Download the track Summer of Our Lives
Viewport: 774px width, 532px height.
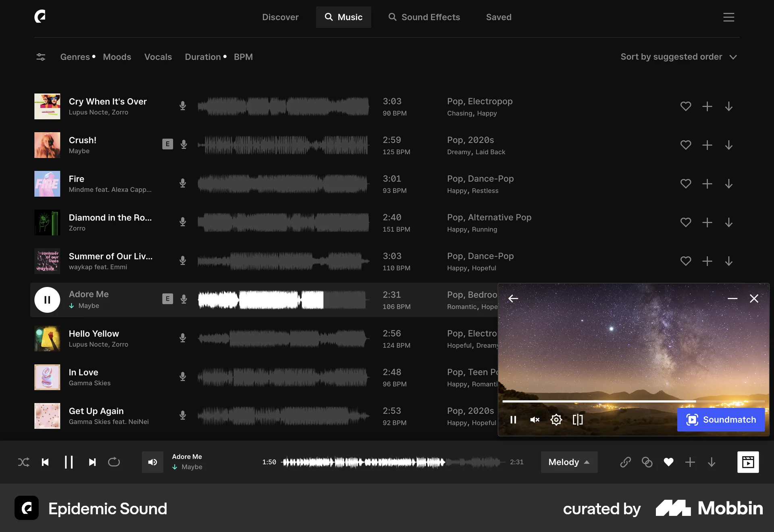tap(729, 261)
